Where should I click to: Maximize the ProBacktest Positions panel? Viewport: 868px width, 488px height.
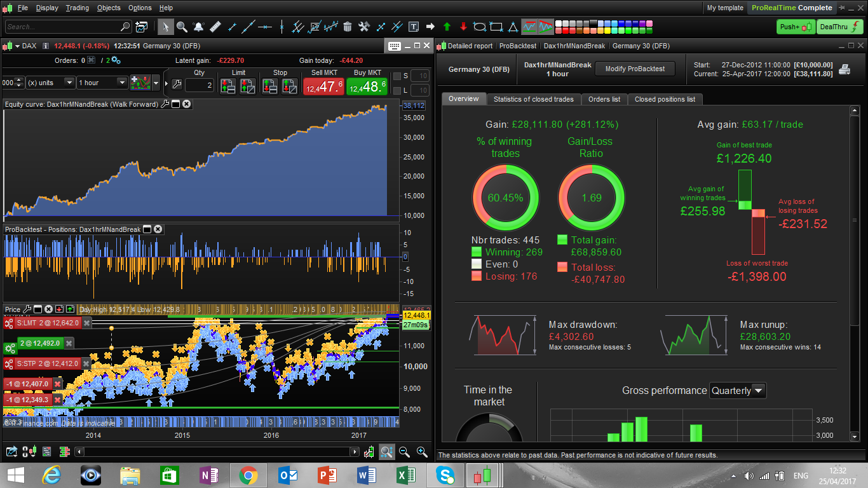147,229
